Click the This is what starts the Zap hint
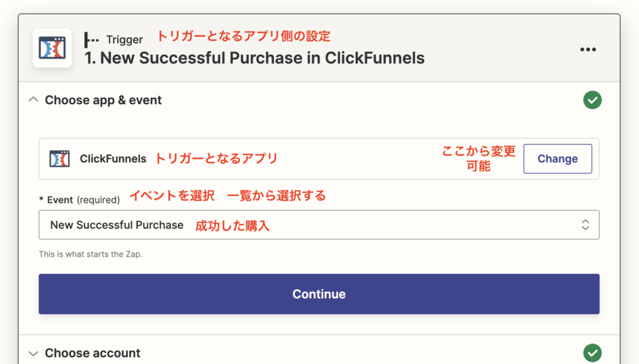Image resolution: width=639 pixels, height=364 pixels. pos(90,254)
